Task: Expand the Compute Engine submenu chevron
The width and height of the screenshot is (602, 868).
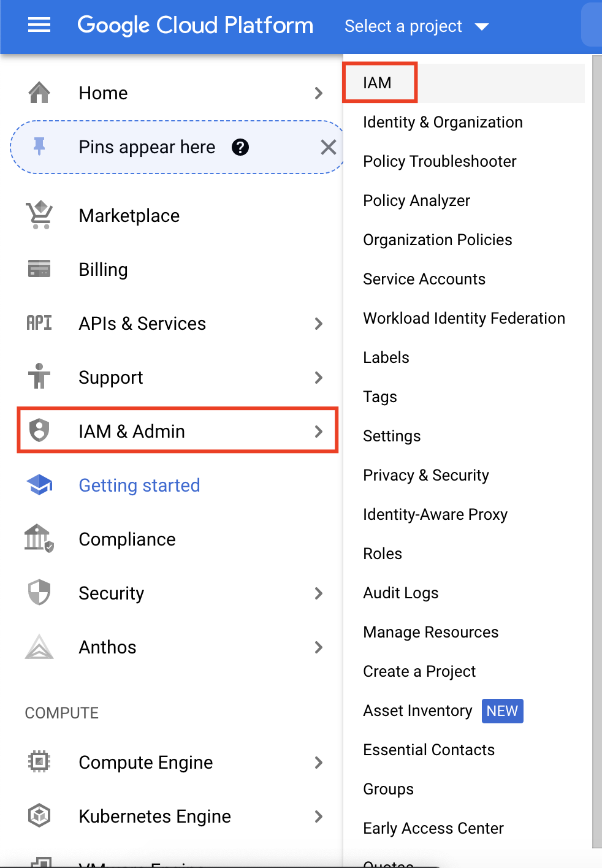Action: point(319,763)
